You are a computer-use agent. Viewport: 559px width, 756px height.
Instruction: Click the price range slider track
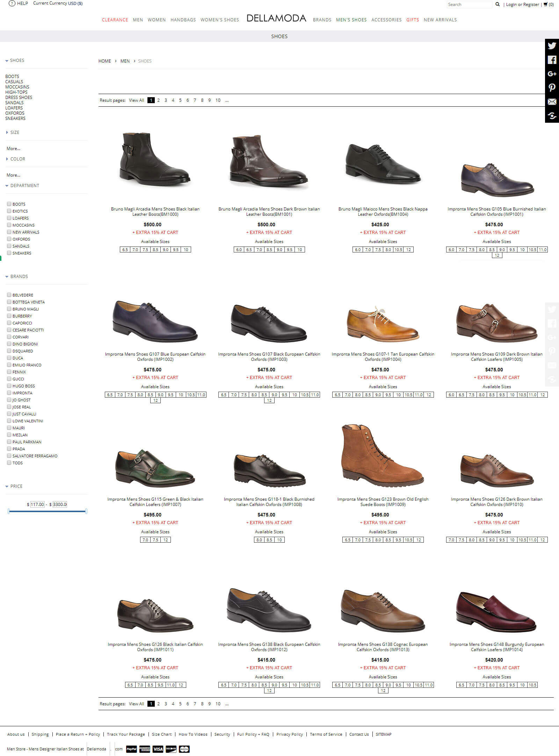point(47,511)
